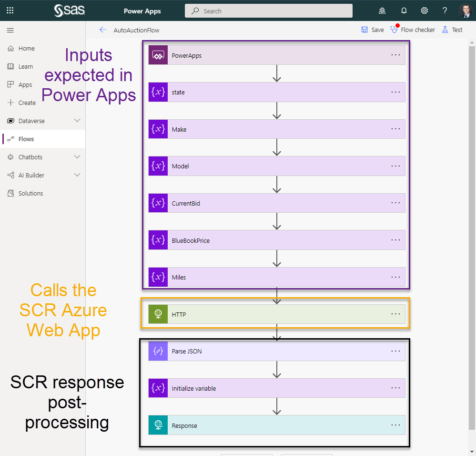This screenshot has width=476, height=456.
Task: Expand the Parse JSON step card
Action: pyautogui.click(x=277, y=351)
